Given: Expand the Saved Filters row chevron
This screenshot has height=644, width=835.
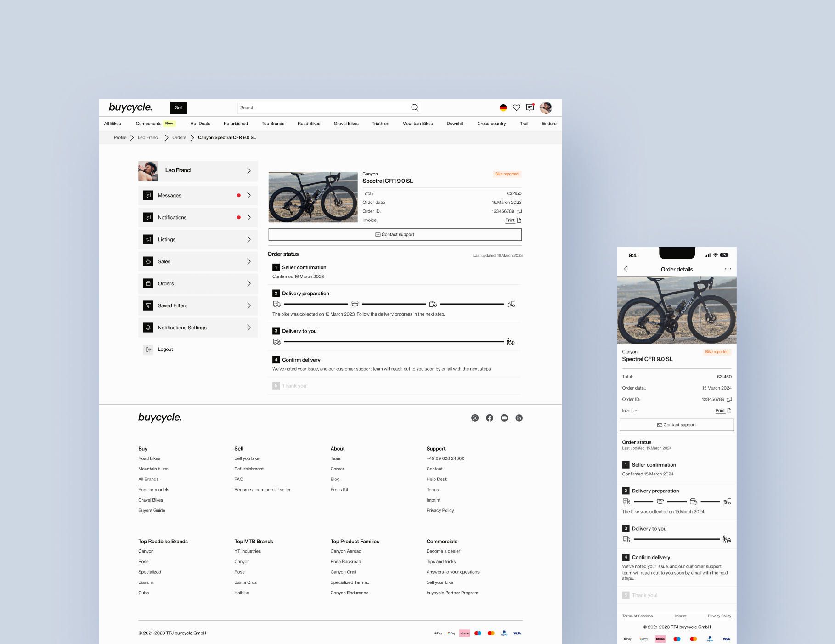Looking at the screenshot, I should (249, 305).
